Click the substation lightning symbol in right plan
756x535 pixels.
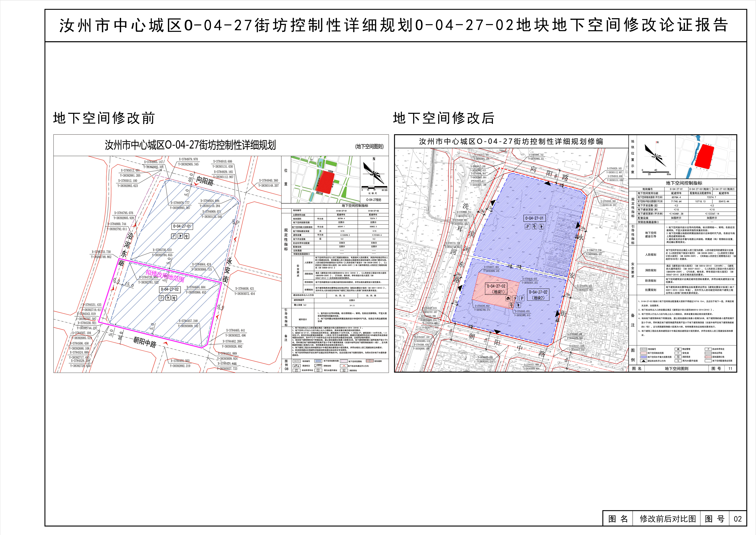515,298
